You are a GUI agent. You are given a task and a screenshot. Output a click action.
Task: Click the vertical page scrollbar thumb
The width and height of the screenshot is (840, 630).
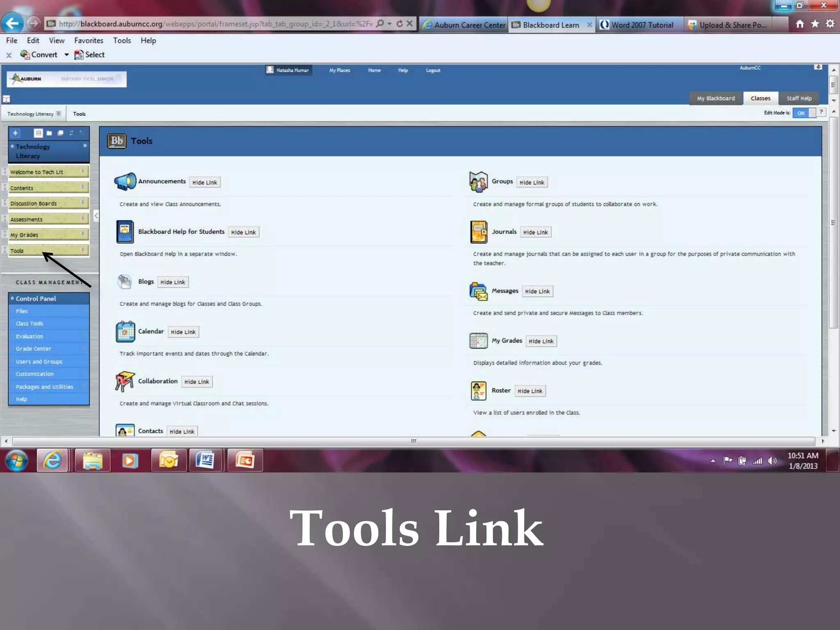(833, 222)
